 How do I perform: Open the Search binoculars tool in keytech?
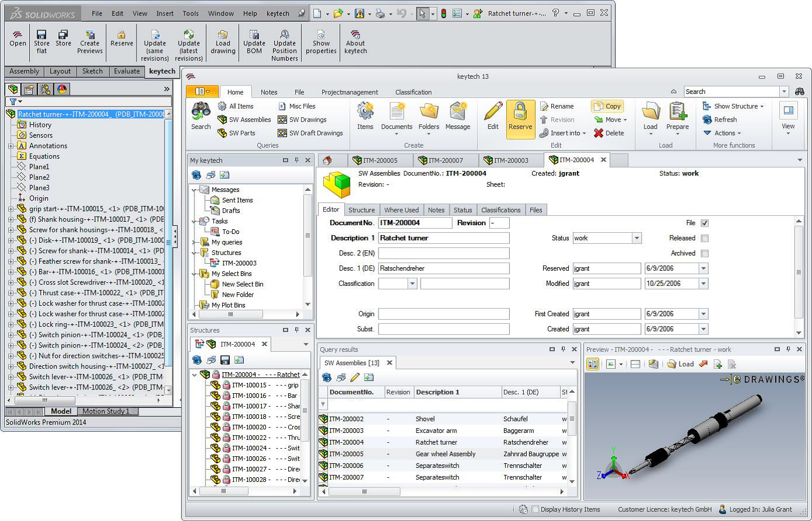[x=201, y=117]
